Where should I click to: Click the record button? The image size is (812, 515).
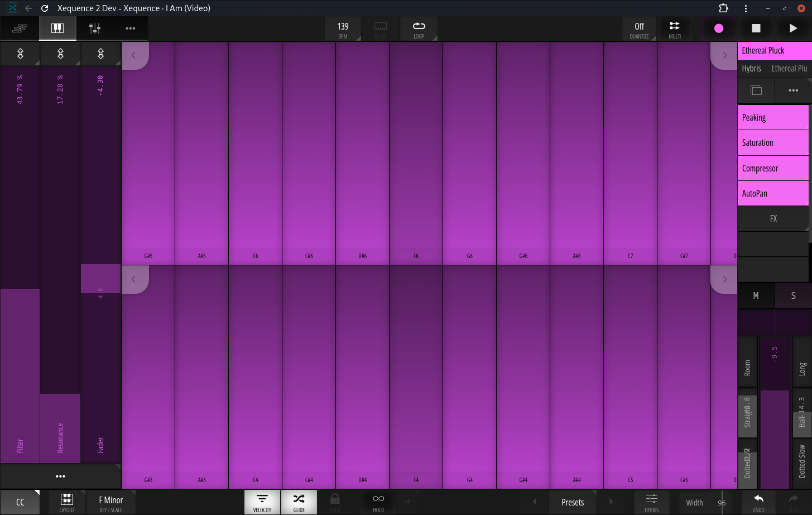click(x=719, y=28)
